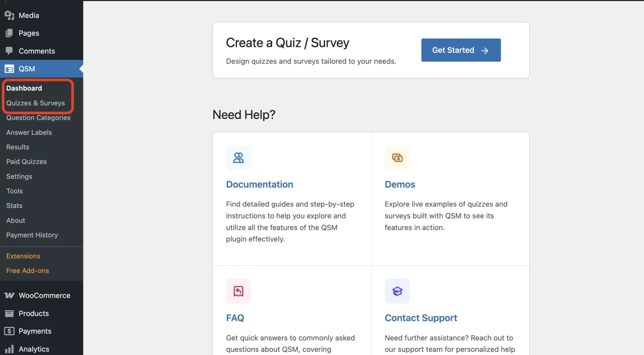Open QSM Settings submenu
The image size is (644, 355).
click(x=19, y=176)
